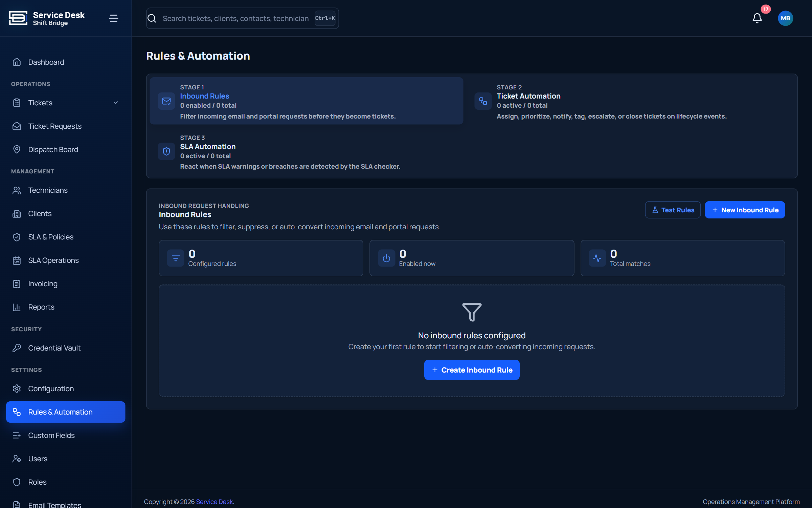Image resolution: width=812 pixels, height=508 pixels.
Task: Switch to Stage 3 SLA Automation
Action: pyautogui.click(x=306, y=151)
